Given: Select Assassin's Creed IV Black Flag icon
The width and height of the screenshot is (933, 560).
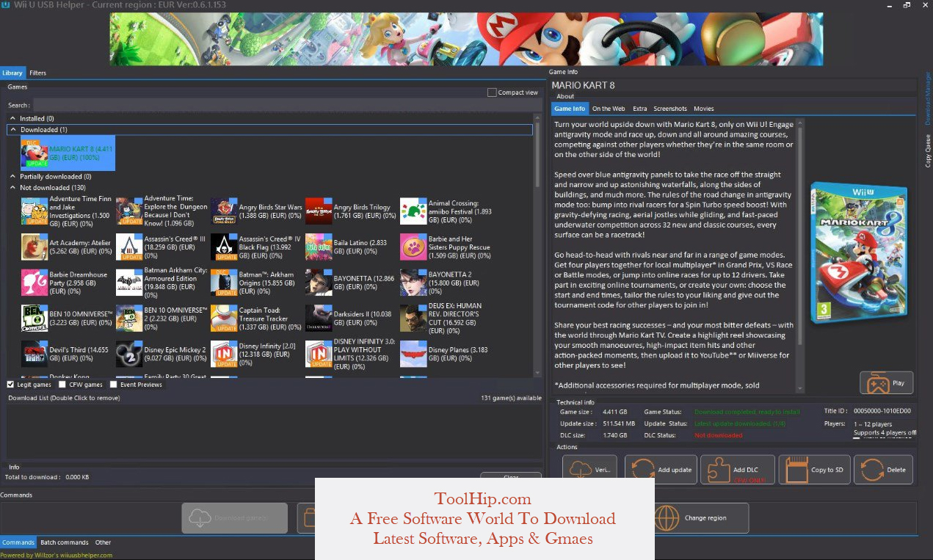Looking at the screenshot, I should pos(224,247).
